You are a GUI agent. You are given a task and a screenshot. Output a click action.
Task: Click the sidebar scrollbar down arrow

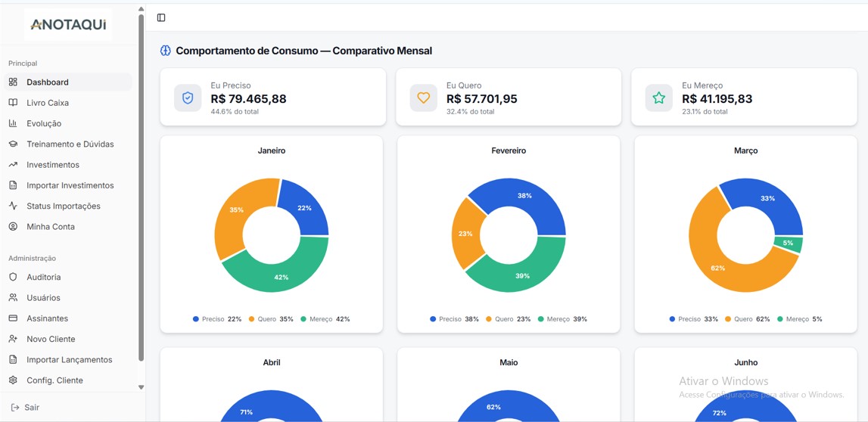[141, 387]
